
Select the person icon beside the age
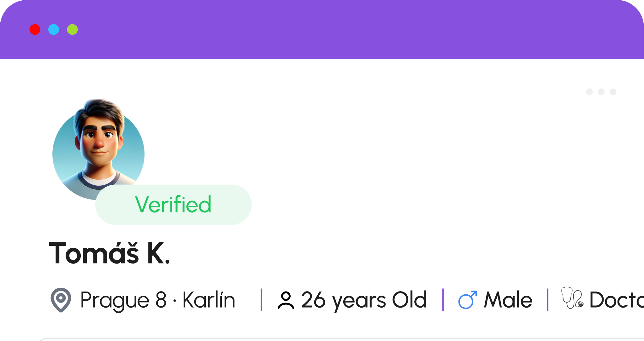click(287, 300)
